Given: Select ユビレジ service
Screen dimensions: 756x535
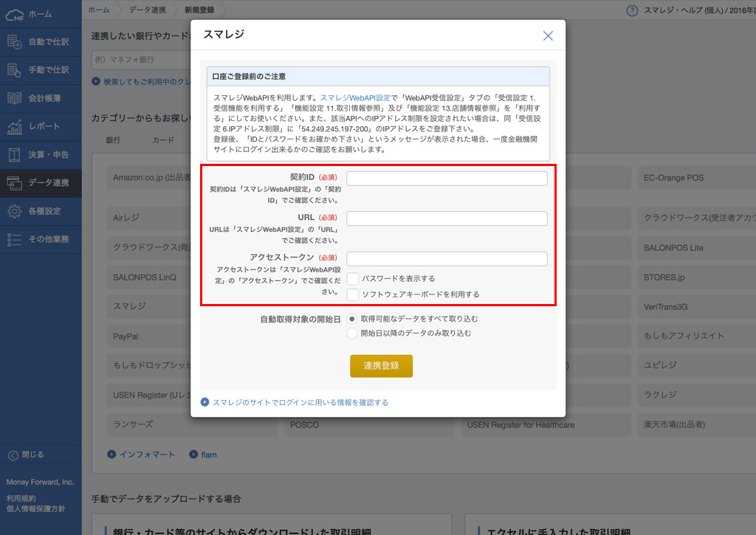Looking at the screenshot, I should (x=697, y=365).
